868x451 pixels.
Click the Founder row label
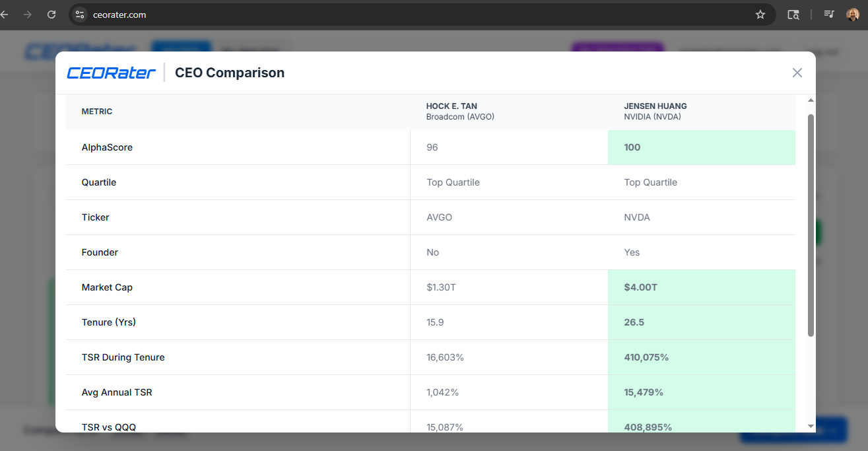(100, 252)
